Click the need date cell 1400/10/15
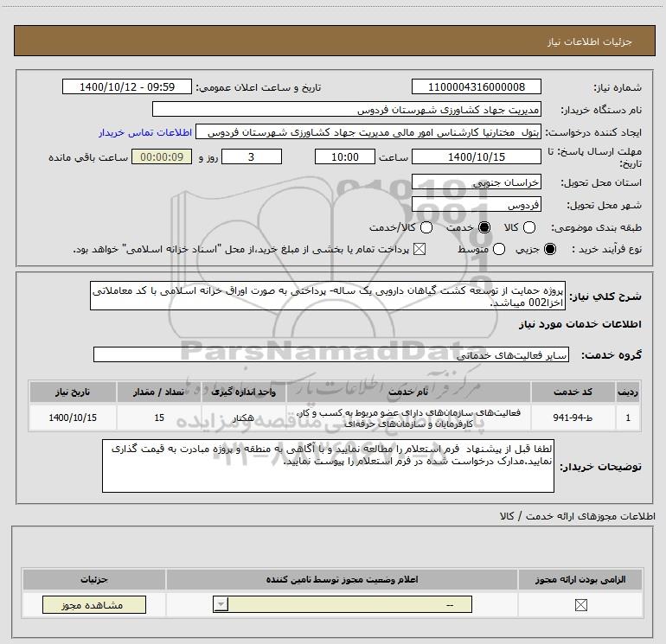This screenshot has width=666, height=644. click(73, 418)
